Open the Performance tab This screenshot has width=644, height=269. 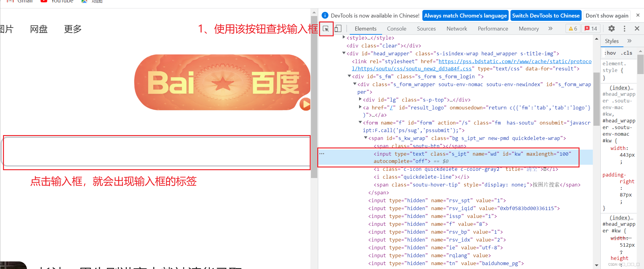(x=493, y=29)
